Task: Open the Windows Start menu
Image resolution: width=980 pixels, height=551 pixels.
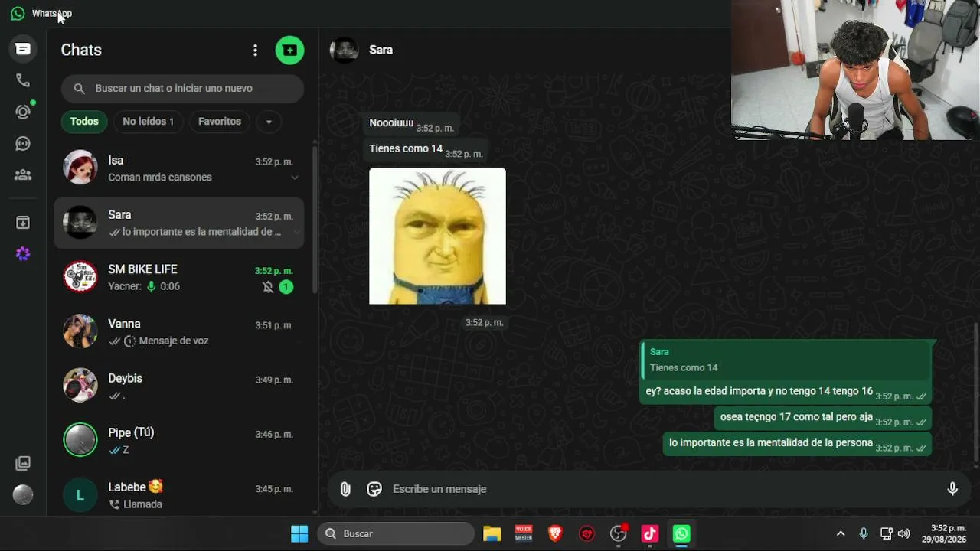Action: (x=299, y=533)
